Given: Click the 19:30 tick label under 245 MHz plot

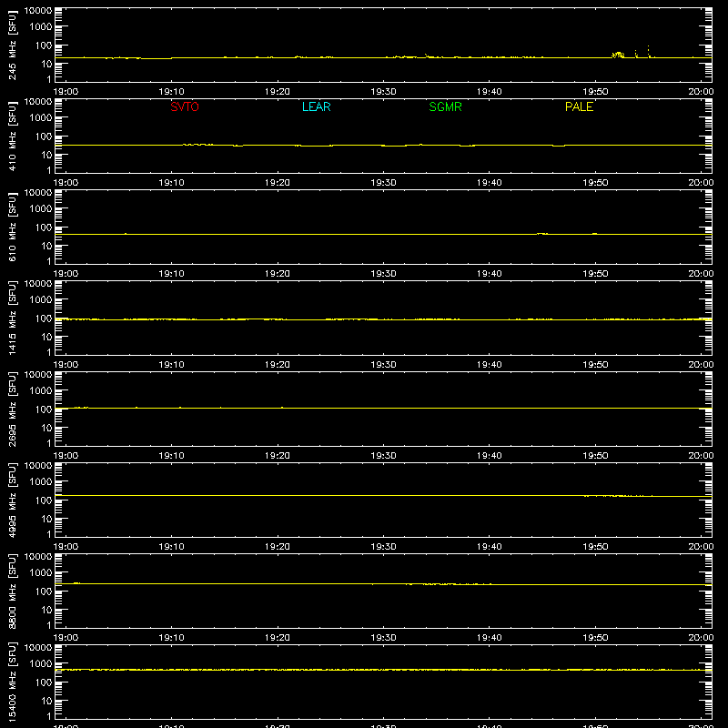Looking at the screenshot, I should coord(383,92).
